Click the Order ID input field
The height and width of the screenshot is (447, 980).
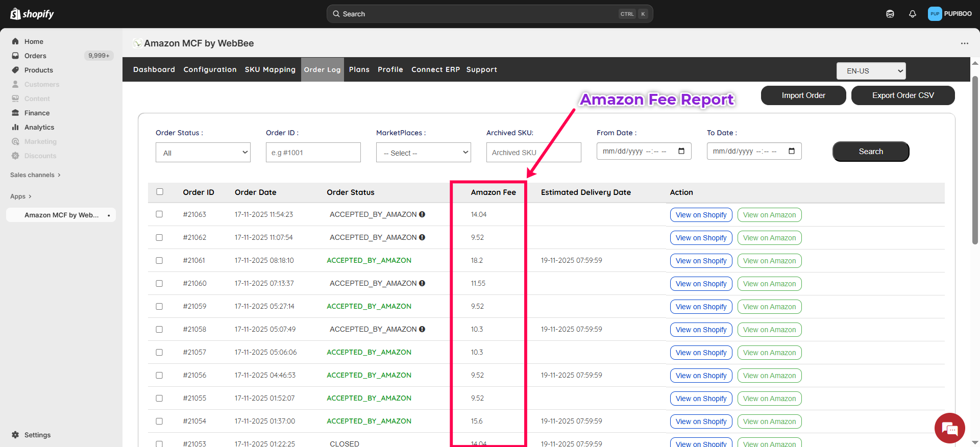313,153
